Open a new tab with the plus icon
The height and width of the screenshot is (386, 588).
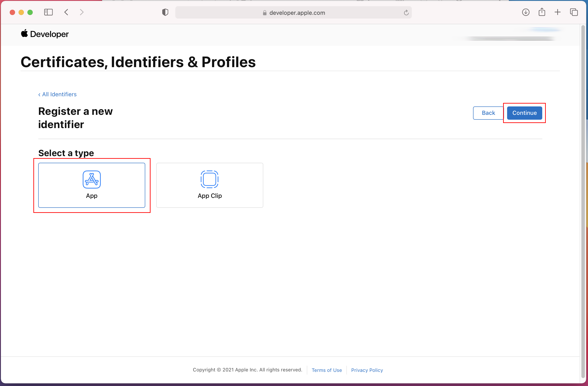pyautogui.click(x=558, y=12)
